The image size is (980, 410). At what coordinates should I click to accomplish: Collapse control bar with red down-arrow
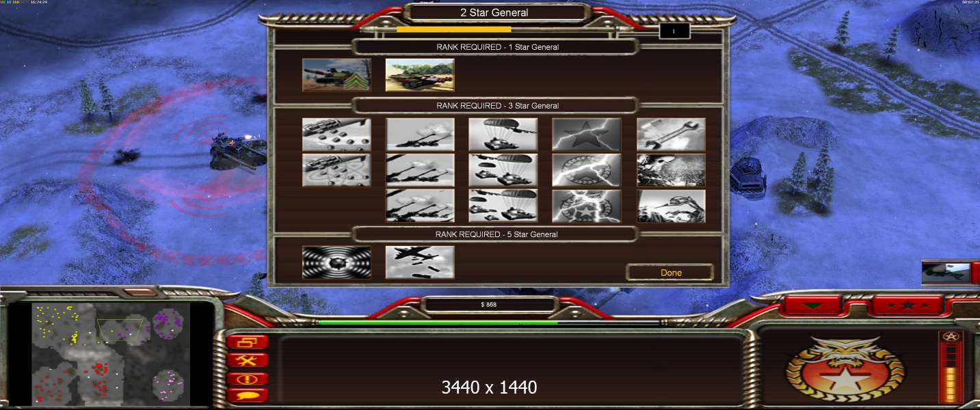pyautogui.click(x=812, y=305)
